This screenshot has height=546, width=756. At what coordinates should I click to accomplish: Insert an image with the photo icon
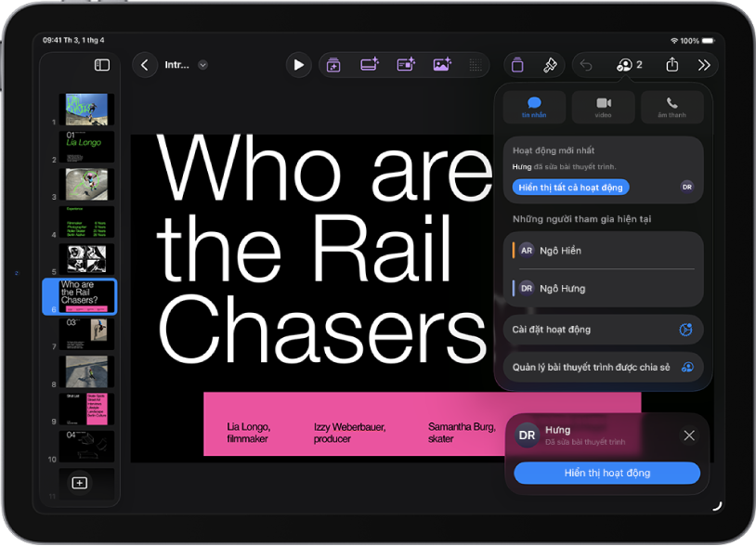(x=442, y=64)
